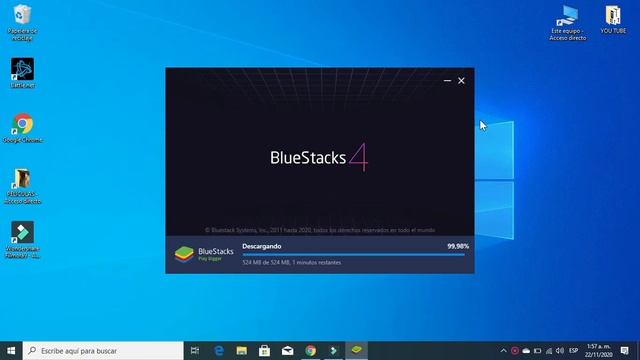
Task: Open the OneDrive cloud tray icon
Action: coord(526,351)
